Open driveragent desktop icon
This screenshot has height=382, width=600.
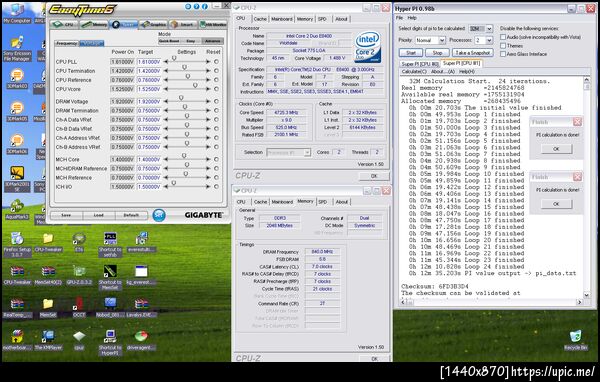tap(141, 340)
